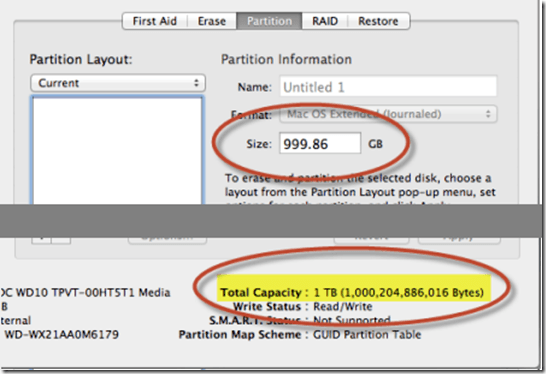Open the Format Mac OS Extended dropdown

coord(388,114)
